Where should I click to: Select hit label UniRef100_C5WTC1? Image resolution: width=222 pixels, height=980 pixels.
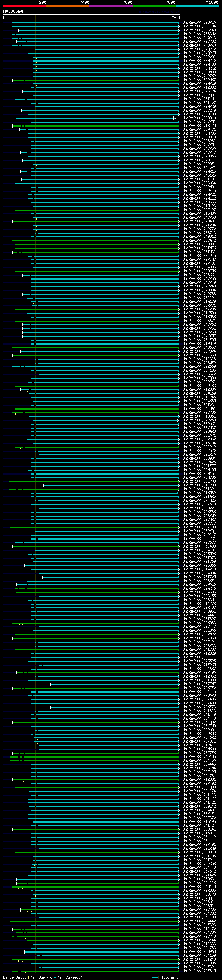click(199, 129)
